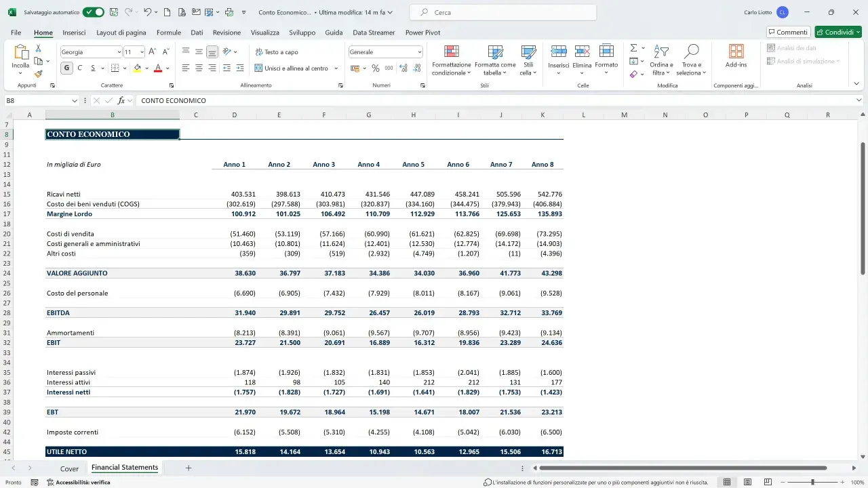Decrease font size with the smaller A icon
The image size is (868, 488).
(x=165, y=52)
